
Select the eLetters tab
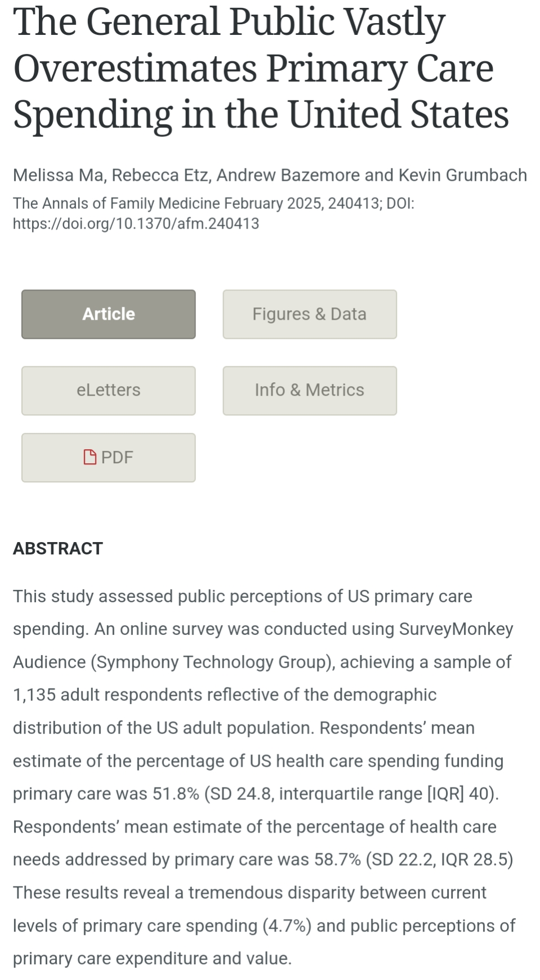[x=109, y=390]
